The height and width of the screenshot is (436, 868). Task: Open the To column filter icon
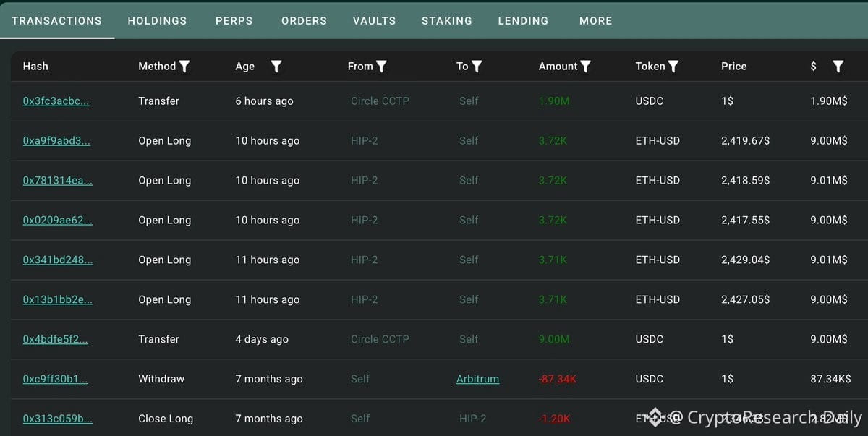(x=477, y=67)
